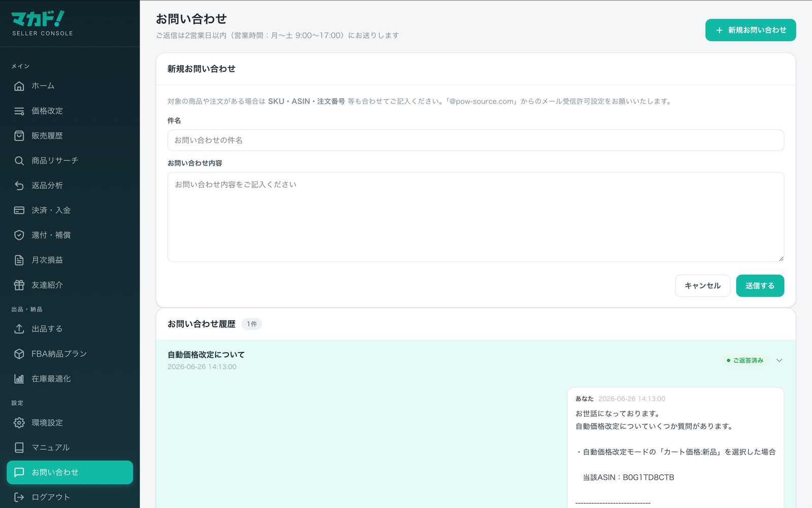Select 商品リサーチ in sidebar
The height and width of the screenshot is (508, 812).
pyautogui.click(x=70, y=161)
